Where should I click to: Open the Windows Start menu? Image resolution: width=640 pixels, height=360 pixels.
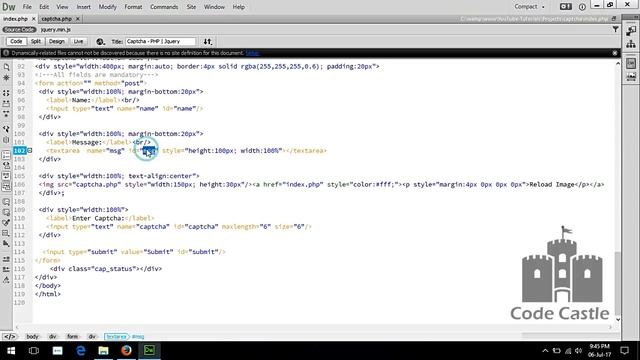point(11,351)
